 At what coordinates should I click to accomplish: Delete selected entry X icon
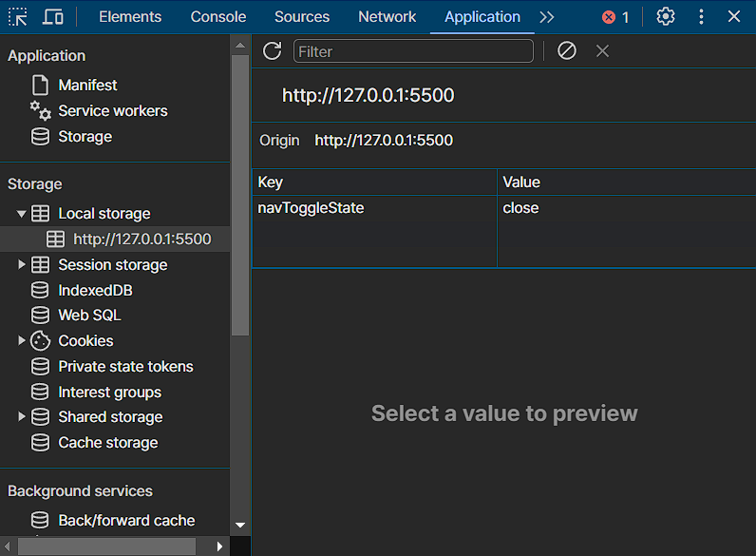coord(602,50)
